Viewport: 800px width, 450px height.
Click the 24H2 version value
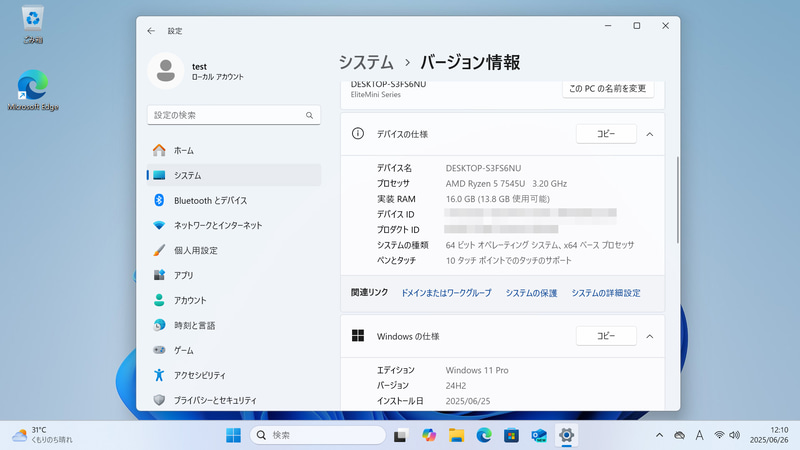[x=456, y=386]
